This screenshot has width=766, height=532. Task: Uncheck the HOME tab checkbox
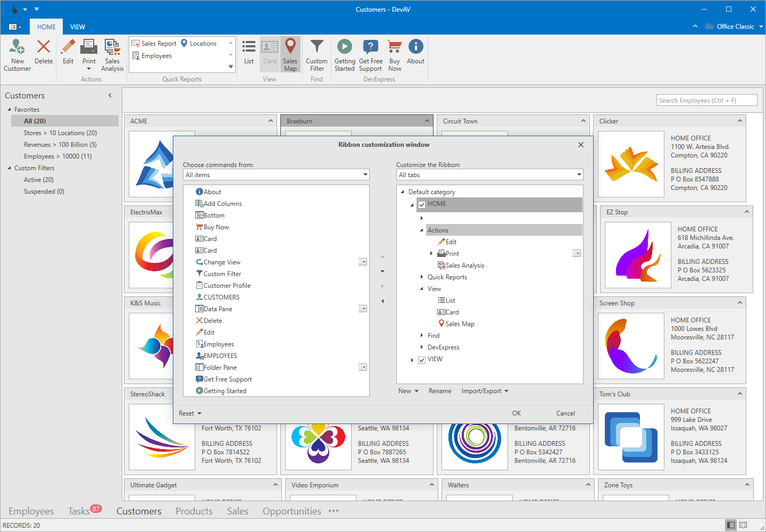(422, 205)
